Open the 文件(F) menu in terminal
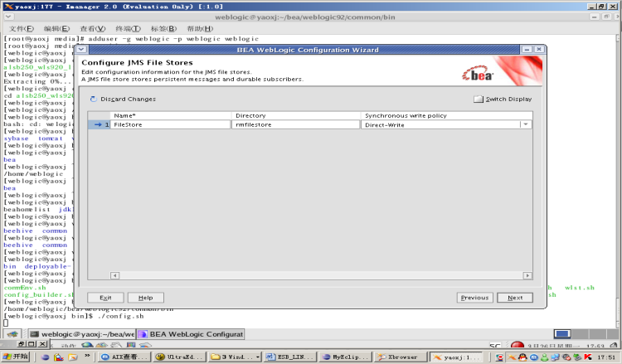 coord(22,28)
